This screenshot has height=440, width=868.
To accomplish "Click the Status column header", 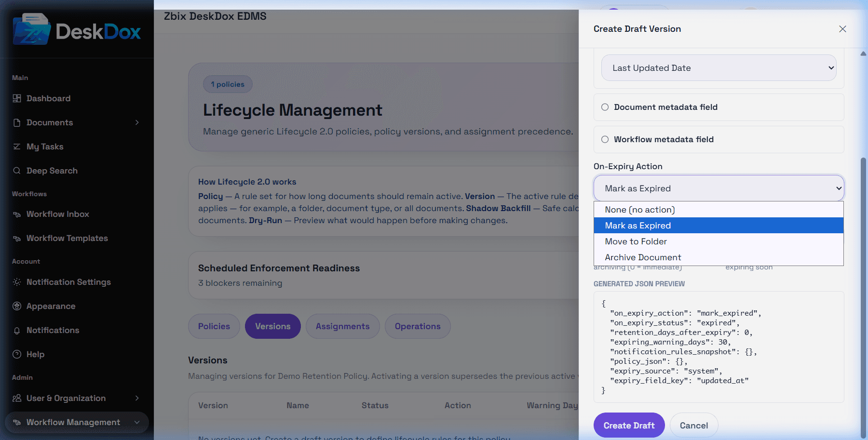I will 375,405.
